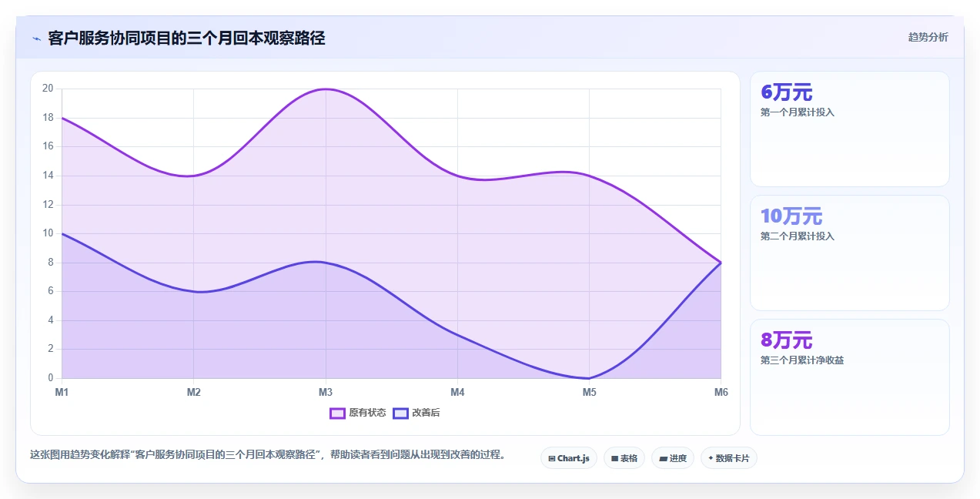The width and height of the screenshot is (980, 499).
Task: Click the chart title 客户服务协同项目的三个月回本观察路径
Action: pos(186,38)
